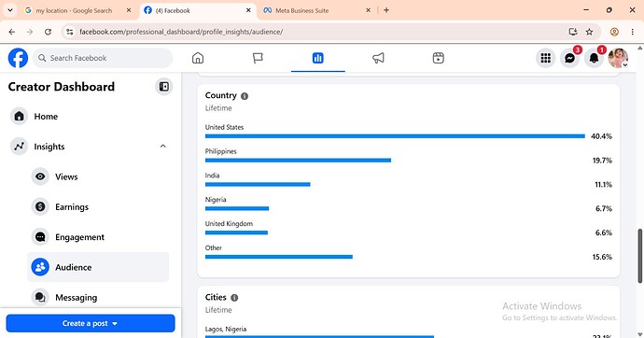
Task: Click the page vertical scrollbar
Action: [640, 256]
